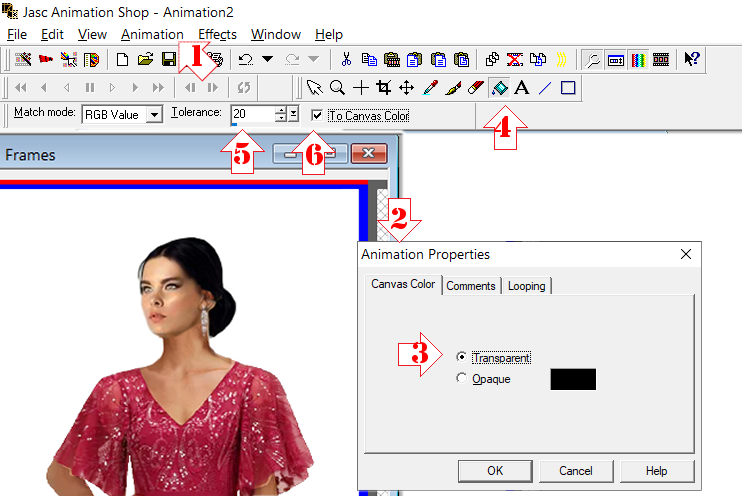The height and width of the screenshot is (496, 742).
Task: Pick the Eraser tool
Action: click(x=475, y=88)
